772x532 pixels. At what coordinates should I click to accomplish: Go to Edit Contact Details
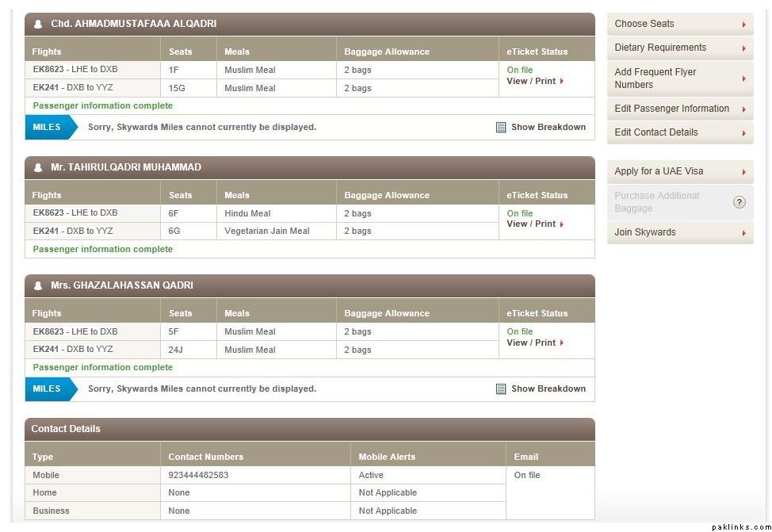[679, 132]
